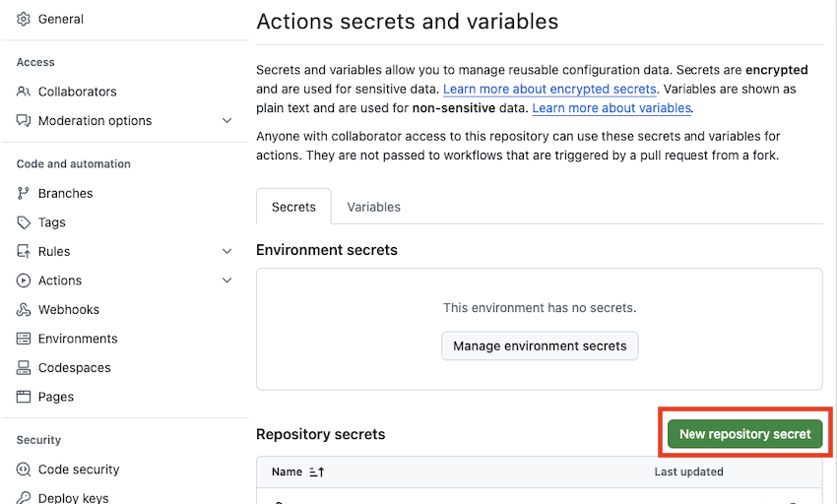Click the Code security shield icon
The width and height of the screenshot is (837, 504).
(24, 470)
